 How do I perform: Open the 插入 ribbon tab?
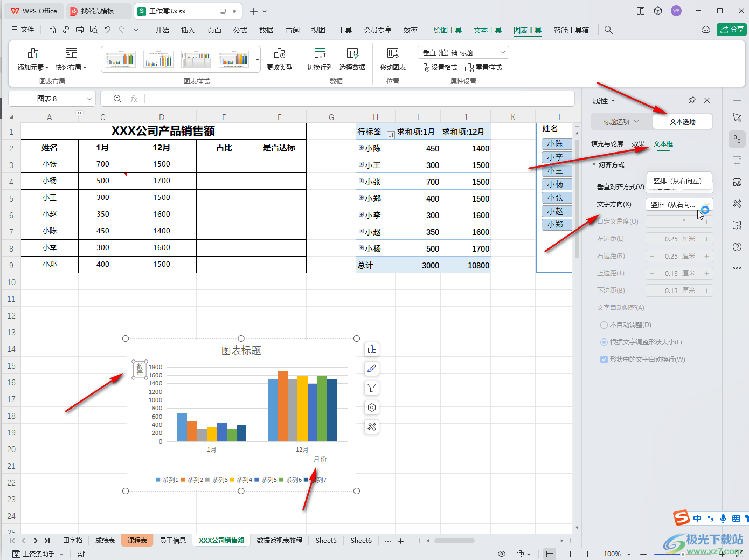pyautogui.click(x=188, y=30)
